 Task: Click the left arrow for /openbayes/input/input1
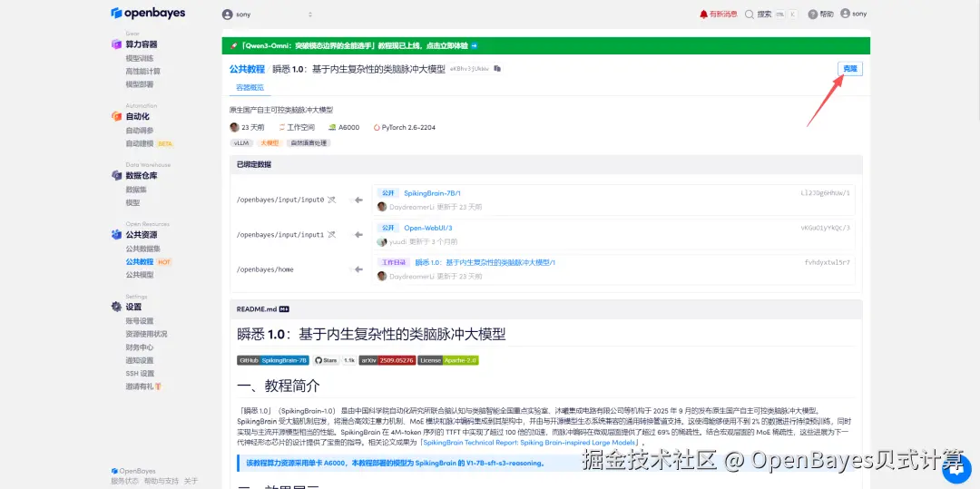pyautogui.click(x=358, y=235)
